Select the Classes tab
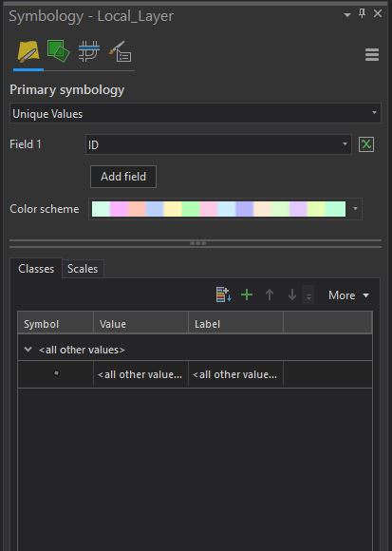The image size is (392, 551). 36,269
